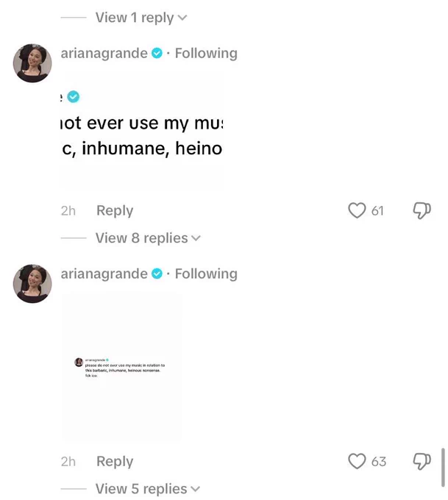Expand View 5 replies

pyautogui.click(x=148, y=488)
